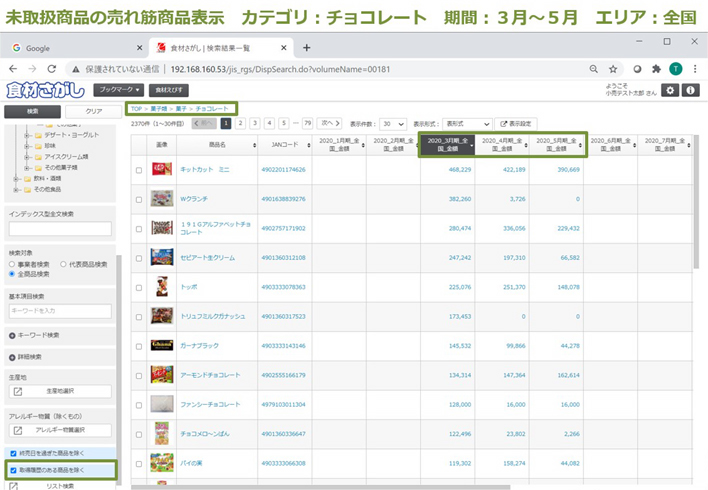The width and height of the screenshot is (708, 490).
Task: Reload the page with the refresh icon
Action: (51, 69)
